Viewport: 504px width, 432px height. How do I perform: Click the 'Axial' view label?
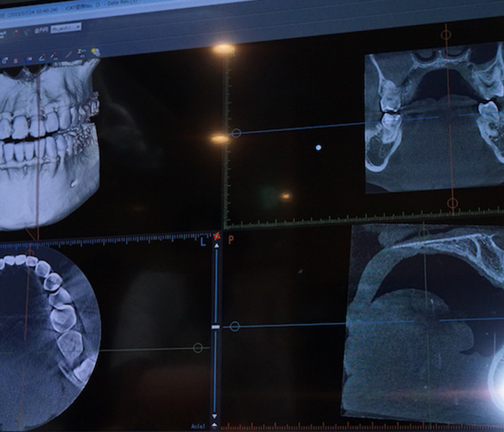[198, 426]
